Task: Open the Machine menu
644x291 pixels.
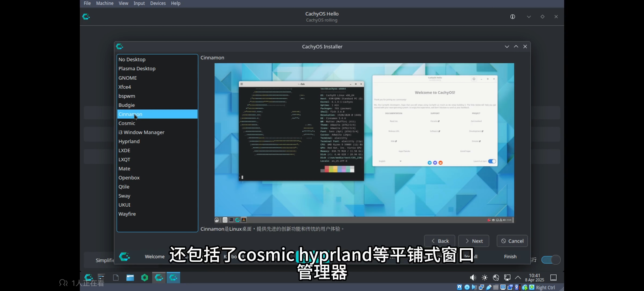Action: point(105,3)
